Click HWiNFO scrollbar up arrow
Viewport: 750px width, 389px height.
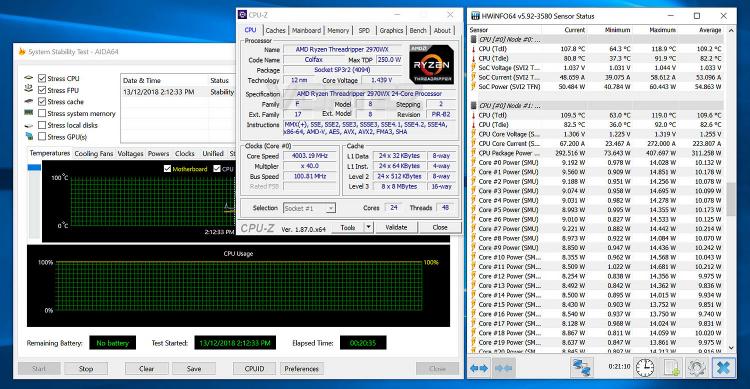[731, 30]
